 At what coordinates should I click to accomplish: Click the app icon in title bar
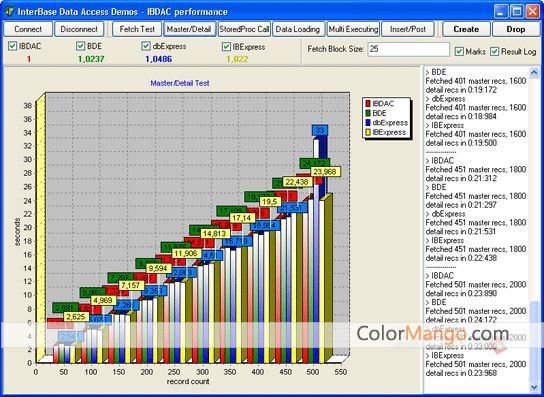[9, 11]
